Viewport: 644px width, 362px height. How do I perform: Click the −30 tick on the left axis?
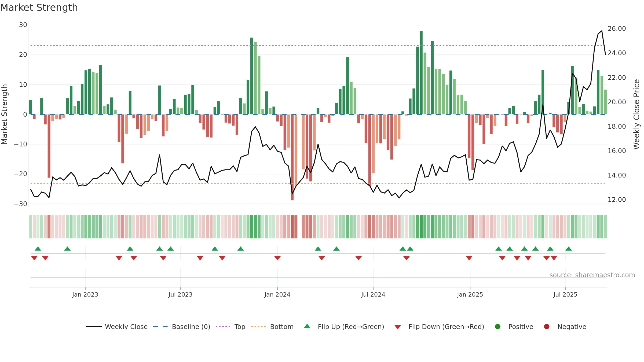[21, 204]
